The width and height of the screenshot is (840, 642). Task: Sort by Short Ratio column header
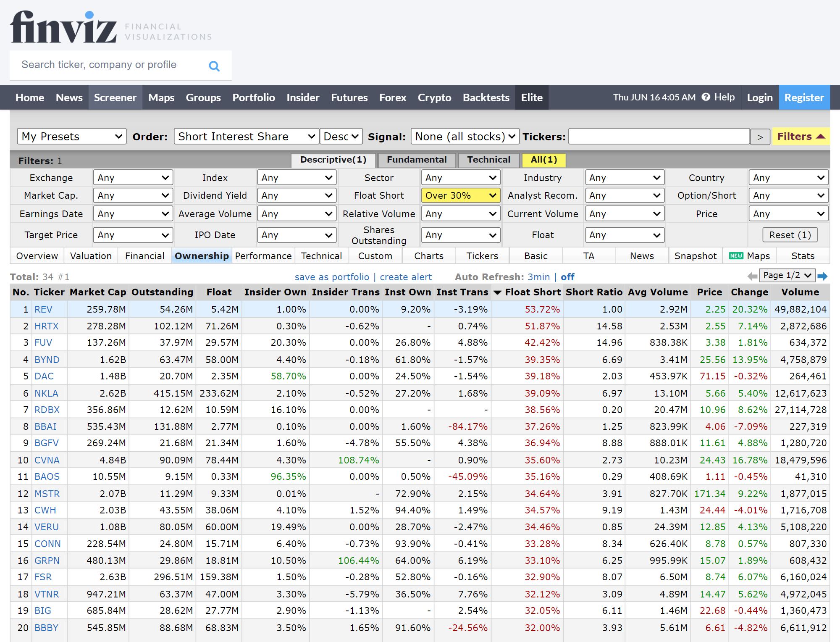click(594, 292)
